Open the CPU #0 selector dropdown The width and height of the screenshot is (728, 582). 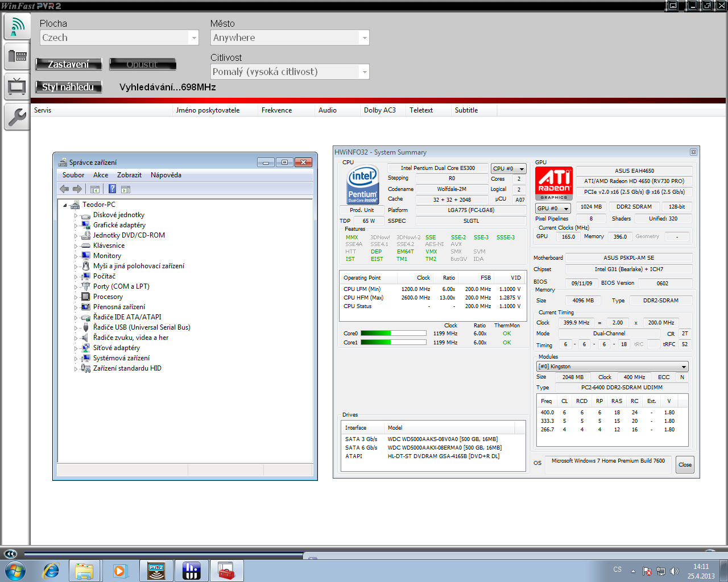(508, 169)
